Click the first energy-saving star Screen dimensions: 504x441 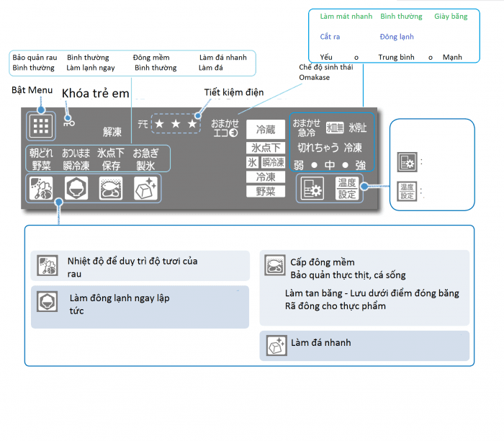point(159,123)
